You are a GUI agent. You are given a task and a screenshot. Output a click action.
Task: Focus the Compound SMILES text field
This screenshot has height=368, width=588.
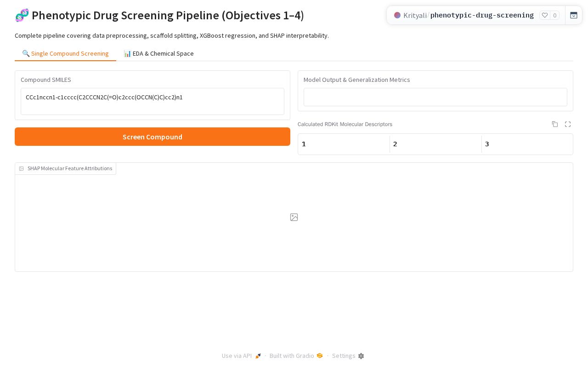pyautogui.click(x=153, y=101)
